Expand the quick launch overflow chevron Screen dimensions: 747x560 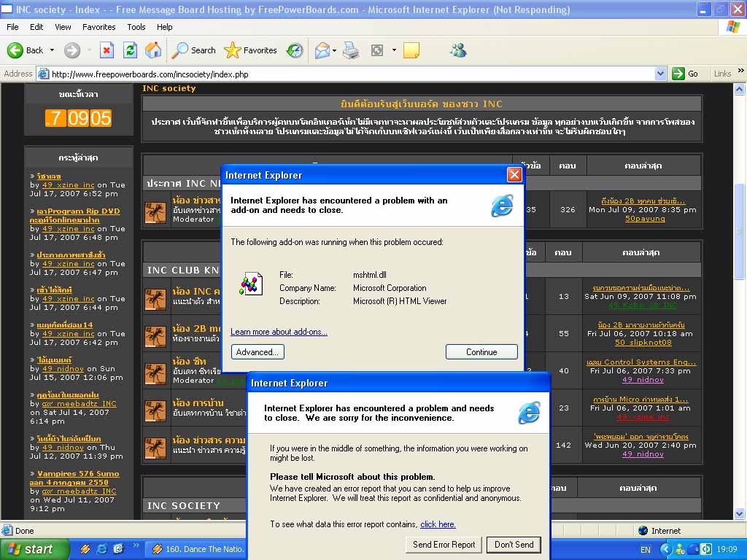[136, 545]
